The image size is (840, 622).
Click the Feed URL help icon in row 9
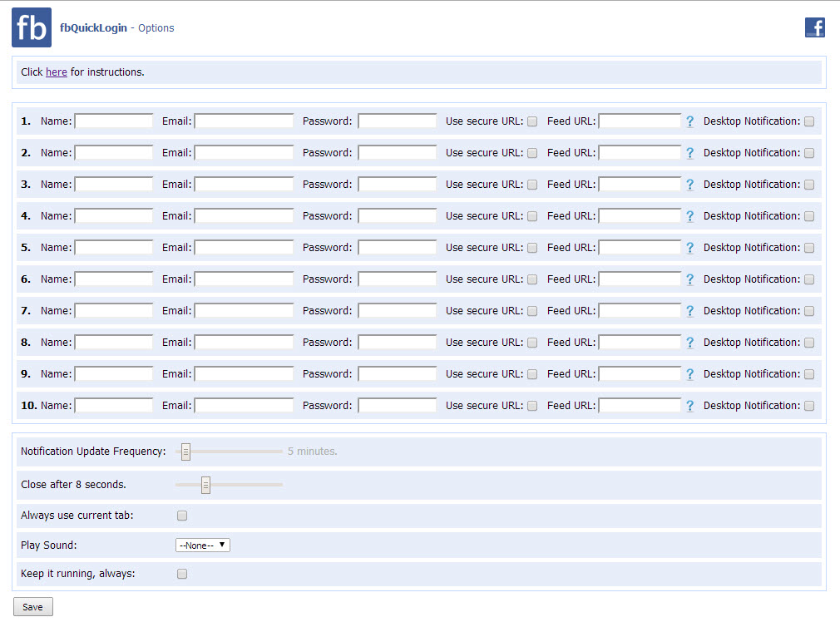[689, 374]
